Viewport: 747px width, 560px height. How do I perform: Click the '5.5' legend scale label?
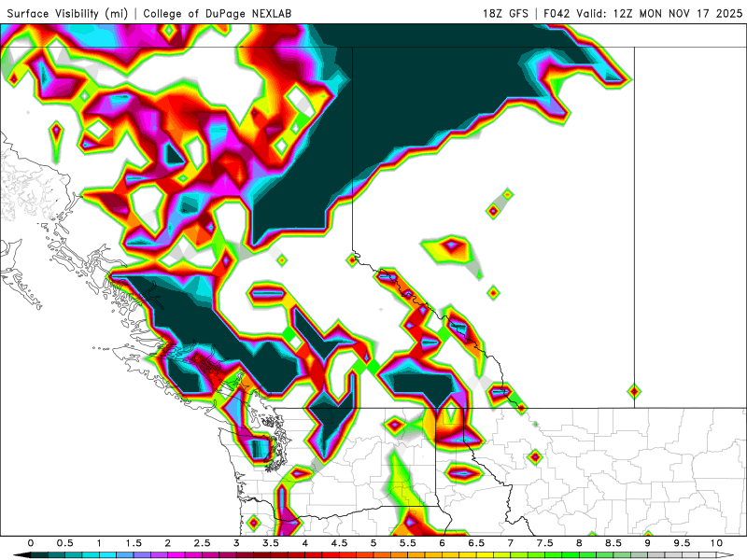pyautogui.click(x=408, y=543)
